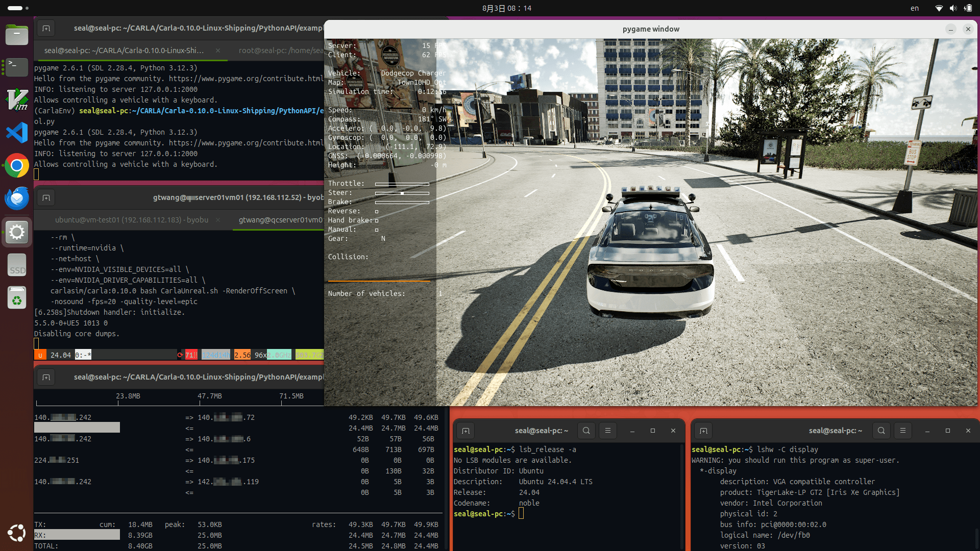Open Files app in the dock
980x551 pixels.
pos(17,35)
